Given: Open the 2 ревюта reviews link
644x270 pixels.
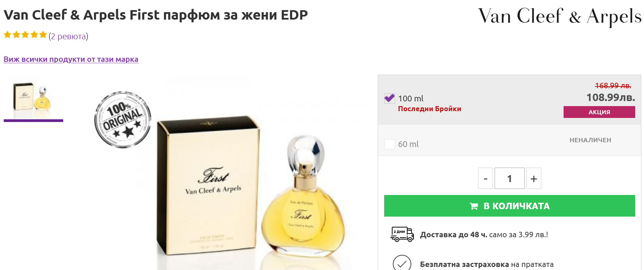Looking at the screenshot, I should pyautogui.click(x=68, y=36).
